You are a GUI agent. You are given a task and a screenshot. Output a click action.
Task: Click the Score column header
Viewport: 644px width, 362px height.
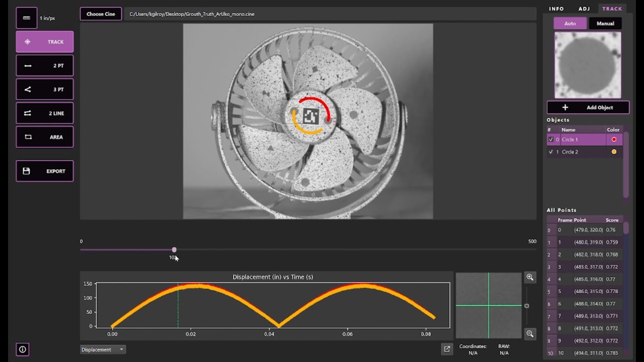click(612, 220)
